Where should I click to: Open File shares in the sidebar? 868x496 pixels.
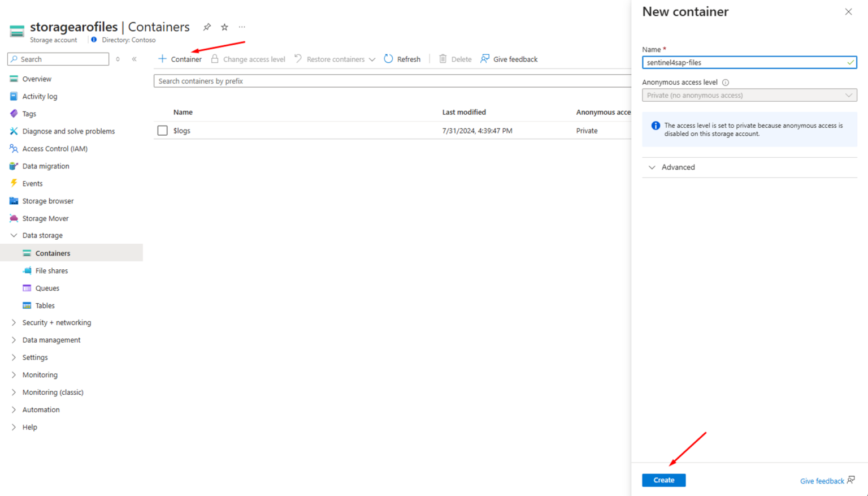[51, 270]
